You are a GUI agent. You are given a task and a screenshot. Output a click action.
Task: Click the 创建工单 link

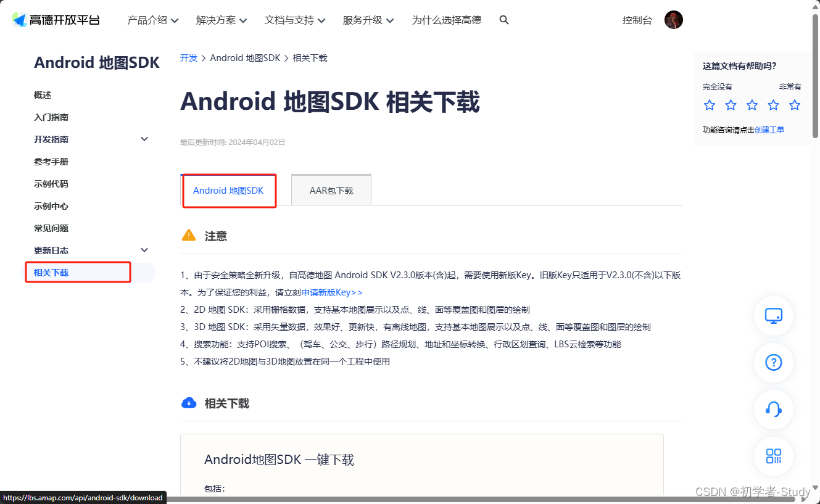pos(769,130)
